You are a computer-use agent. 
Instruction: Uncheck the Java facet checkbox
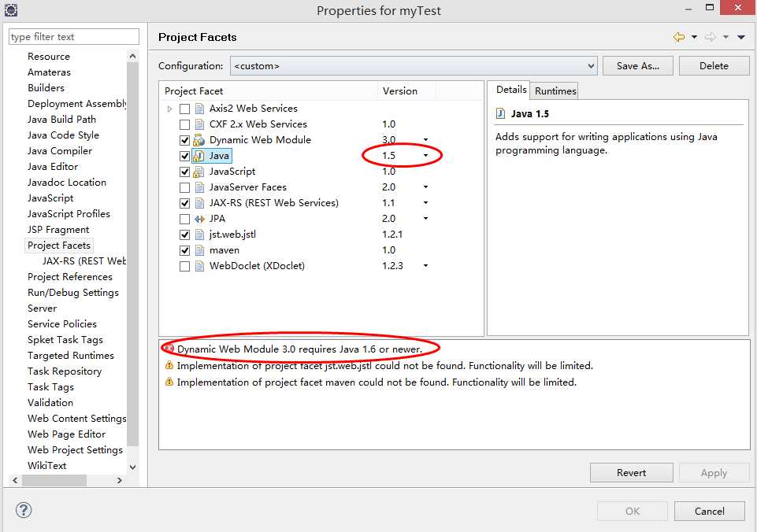(x=184, y=157)
